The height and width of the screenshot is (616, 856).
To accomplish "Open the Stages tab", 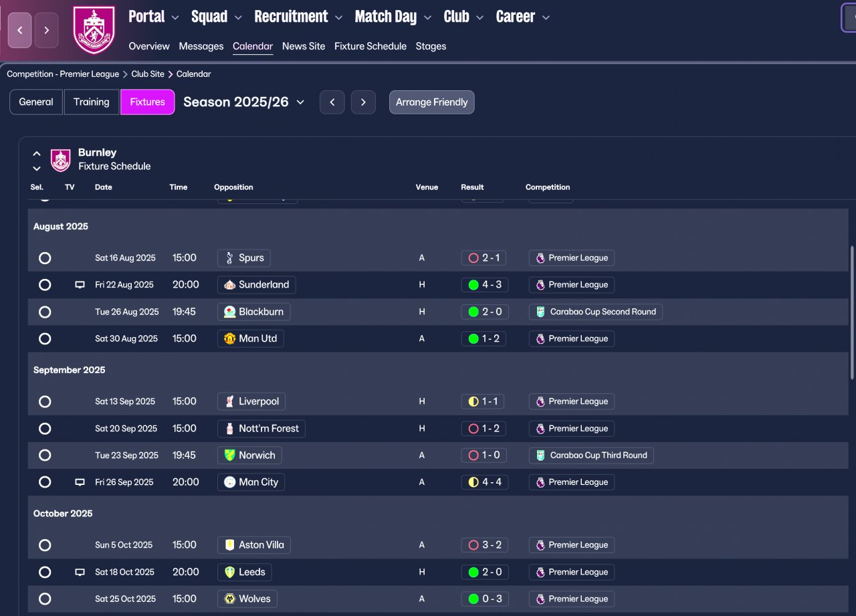I will click(x=431, y=46).
